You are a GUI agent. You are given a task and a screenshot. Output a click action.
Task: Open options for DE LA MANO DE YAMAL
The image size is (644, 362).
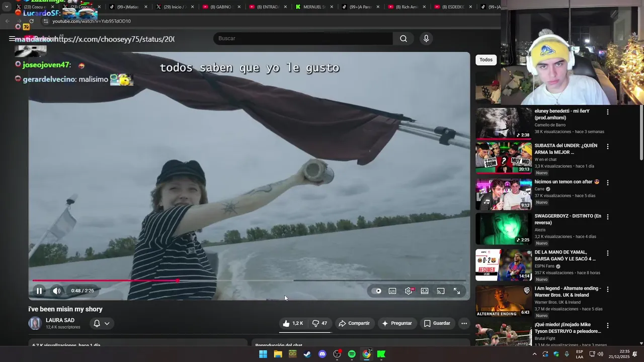607,253
